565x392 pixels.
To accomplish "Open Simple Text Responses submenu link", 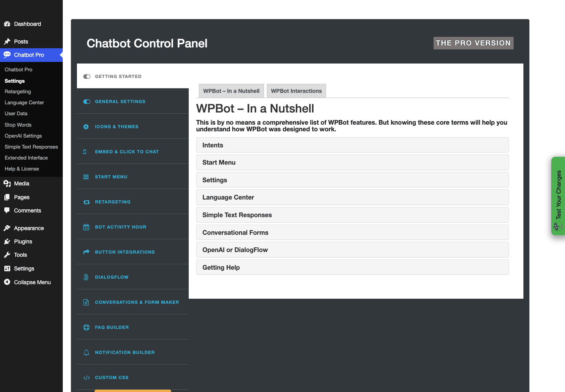I will coord(31,147).
